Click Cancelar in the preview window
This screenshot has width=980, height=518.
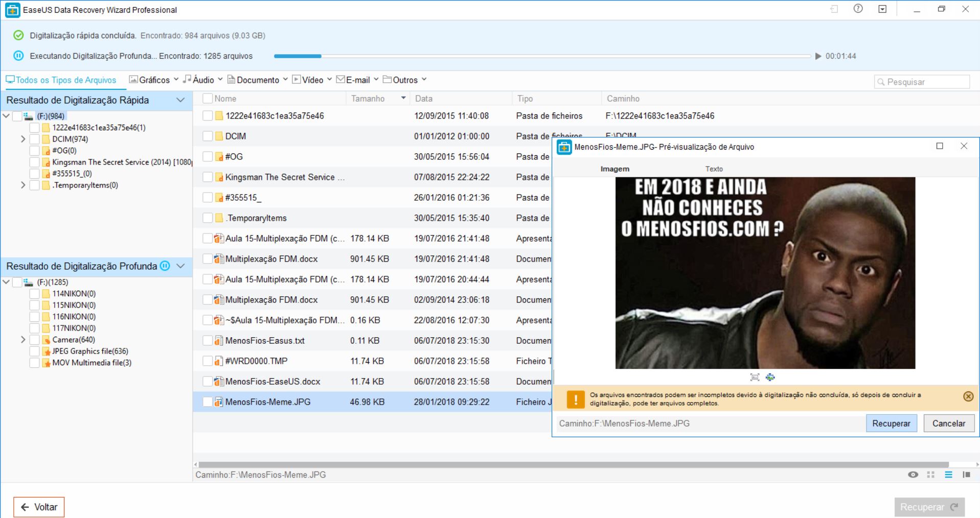949,423
